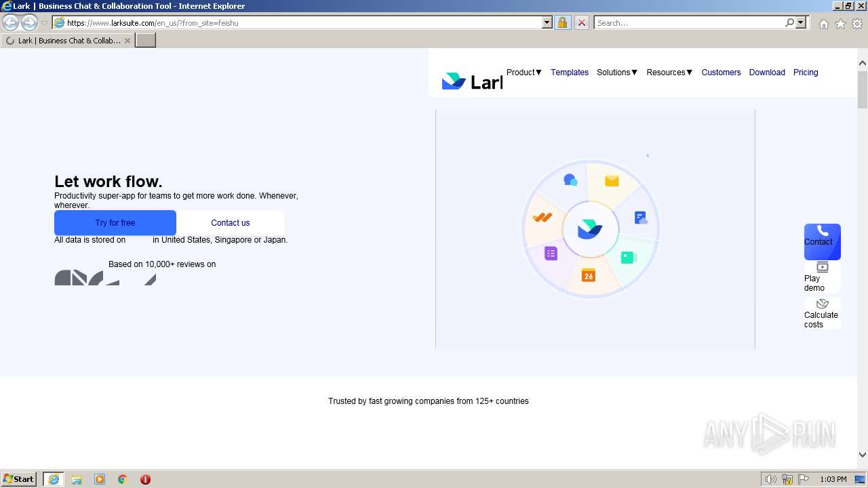Viewport: 868px width, 488px height.
Task: Click the security lock icon in address bar
Action: point(562,22)
